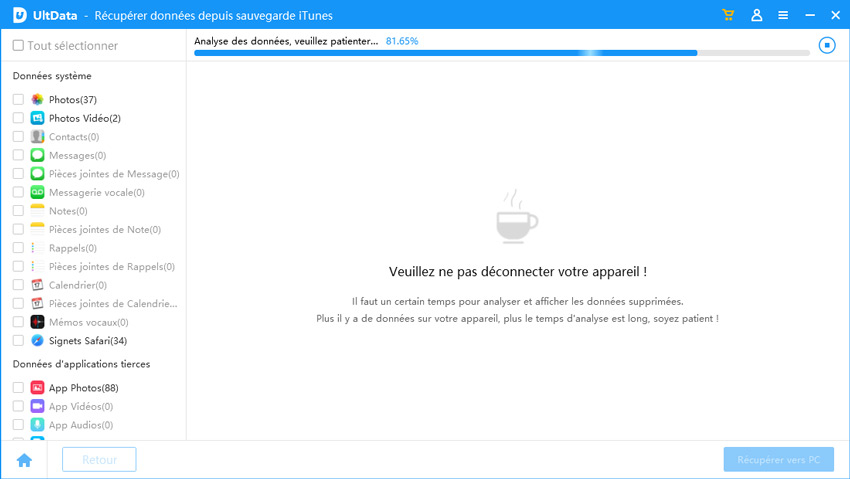850x479 pixels.
Task: Select the Photos(37) label
Action: 73,100
